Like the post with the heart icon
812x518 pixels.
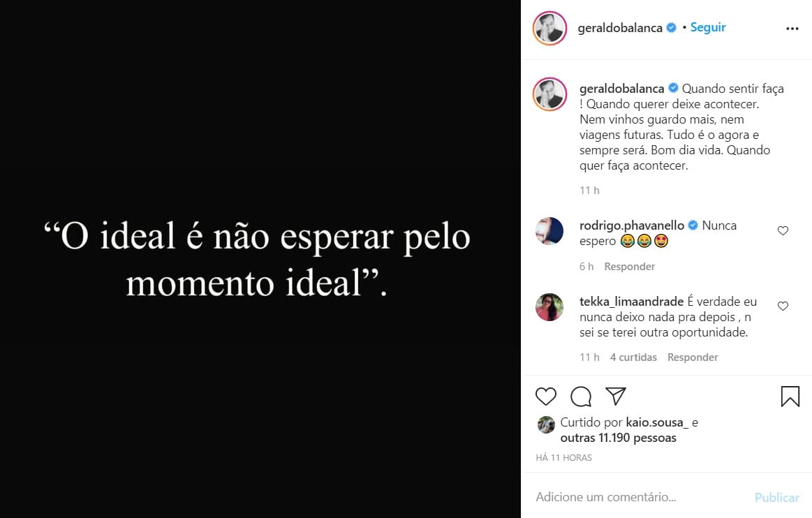click(546, 397)
